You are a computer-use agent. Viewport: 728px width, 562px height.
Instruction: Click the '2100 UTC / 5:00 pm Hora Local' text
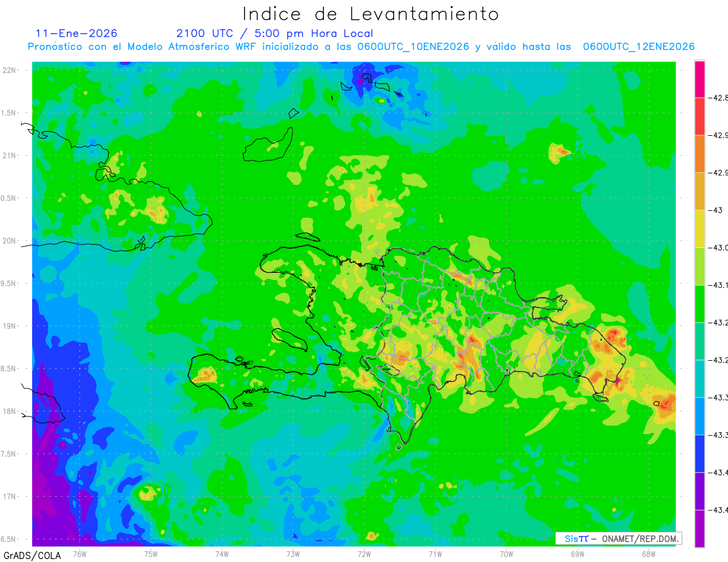coord(274,33)
